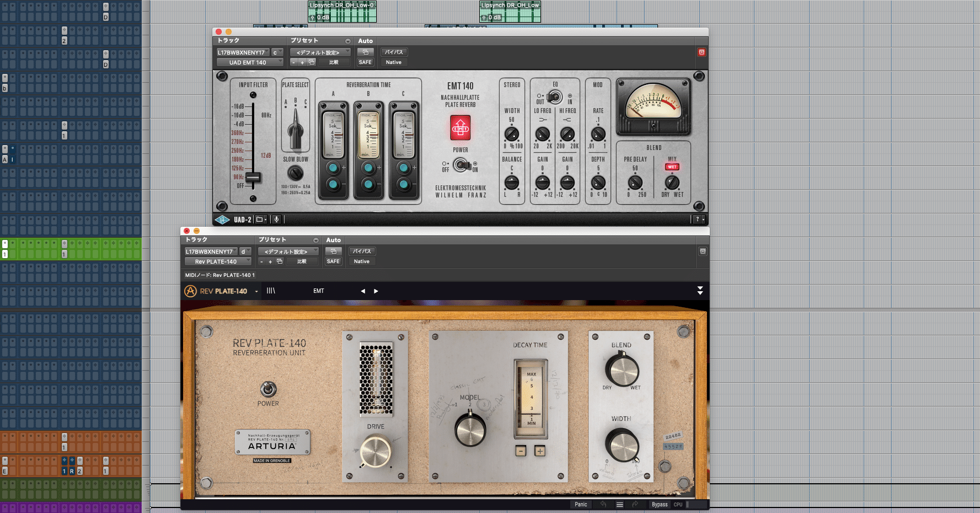The width and height of the screenshot is (980, 513).
Task: Decrease plate C reverberation time with minus button
Action: pos(404,184)
